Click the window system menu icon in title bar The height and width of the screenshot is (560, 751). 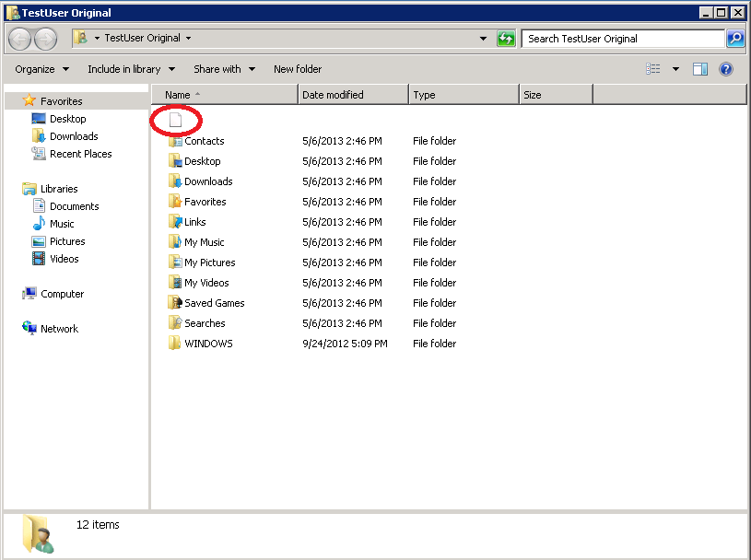pos(13,13)
